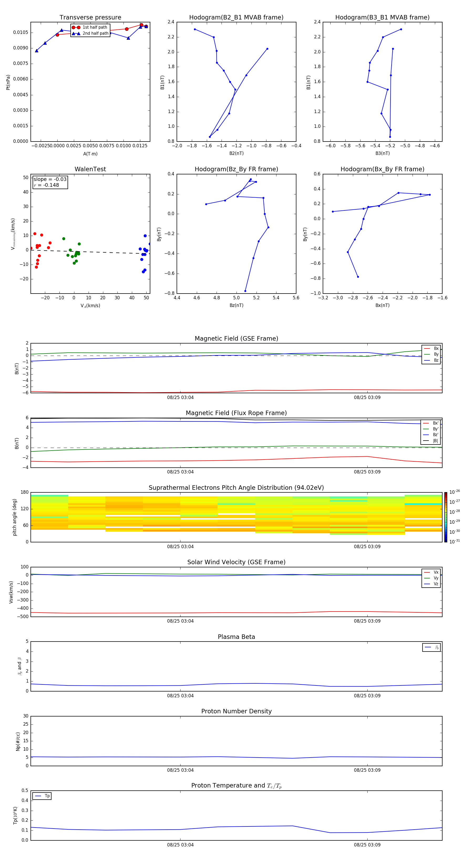Click the 'Proton Temperature and Te/Tp' title
The width and height of the screenshot is (473, 868).
tap(236, 786)
